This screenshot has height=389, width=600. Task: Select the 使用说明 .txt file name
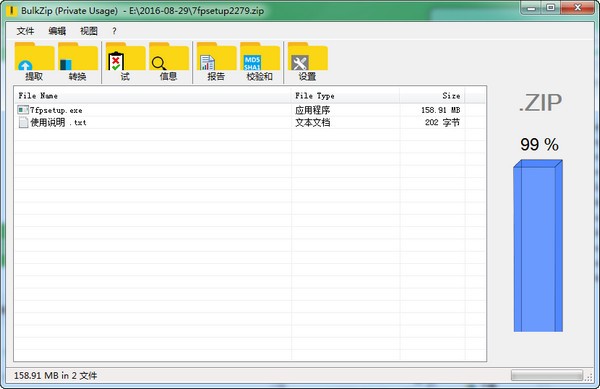[x=58, y=123]
